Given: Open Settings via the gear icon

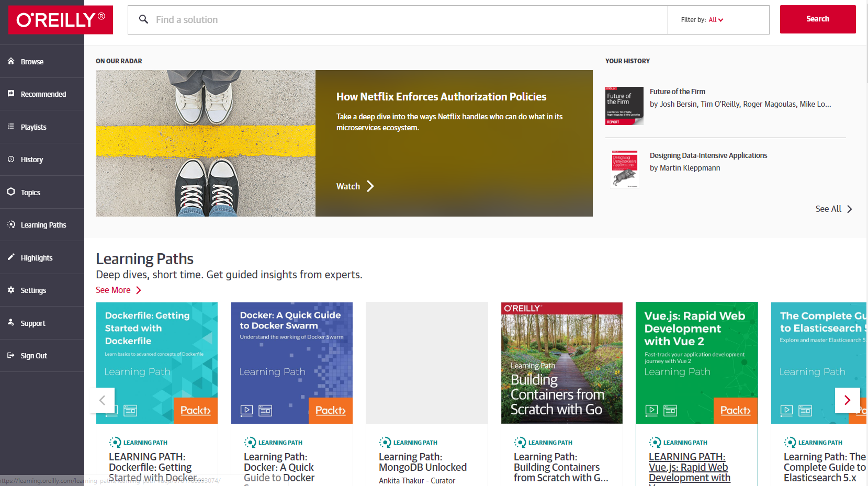Looking at the screenshot, I should tap(11, 290).
